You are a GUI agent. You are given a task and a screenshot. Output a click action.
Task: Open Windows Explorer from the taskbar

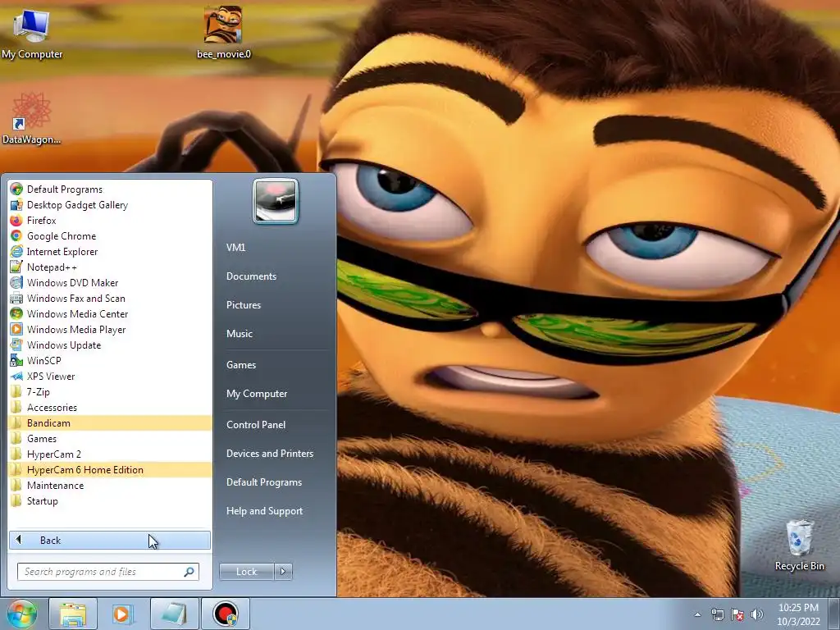[73, 614]
